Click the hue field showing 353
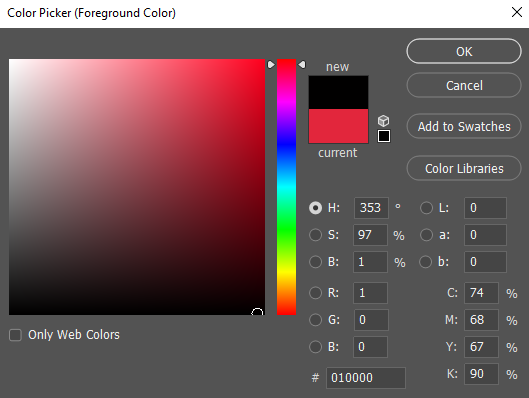Image resolution: width=529 pixels, height=398 pixels. point(371,208)
